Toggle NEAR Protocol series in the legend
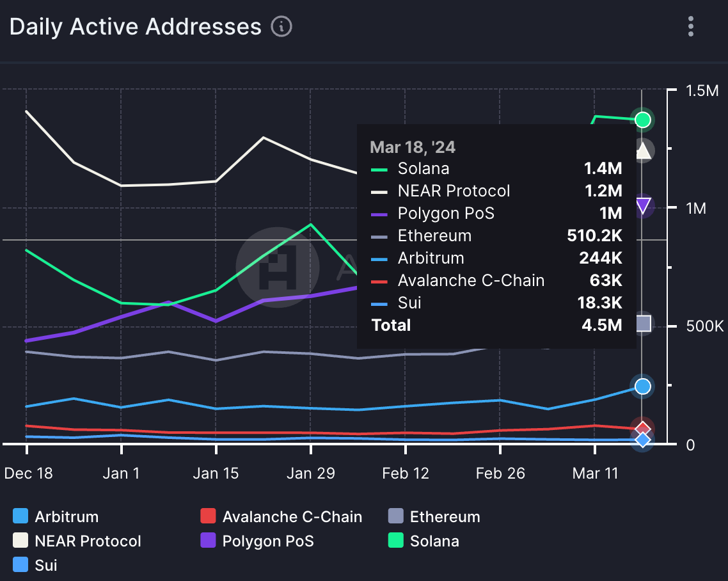Image resolution: width=728 pixels, height=581 pixels. pyautogui.click(x=77, y=541)
